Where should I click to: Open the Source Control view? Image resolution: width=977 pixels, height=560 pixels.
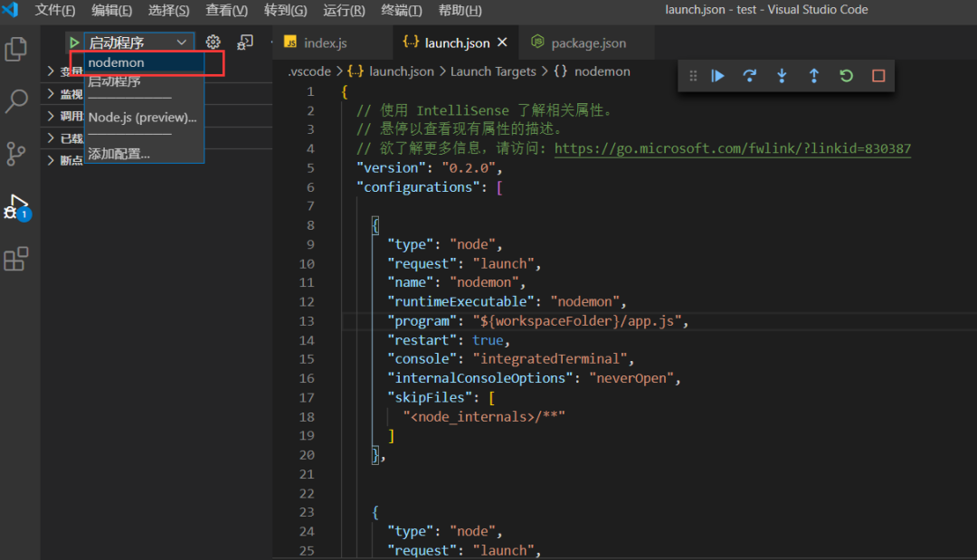16,153
